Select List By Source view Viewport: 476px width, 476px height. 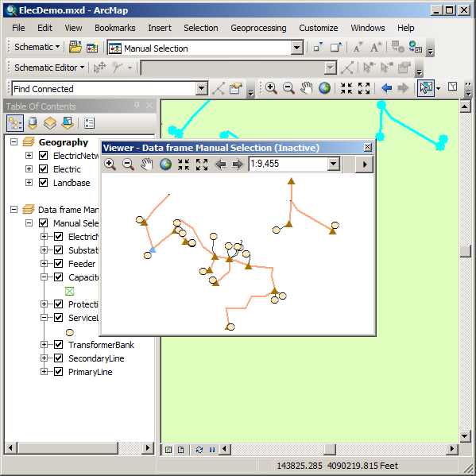(x=33, y=123)
